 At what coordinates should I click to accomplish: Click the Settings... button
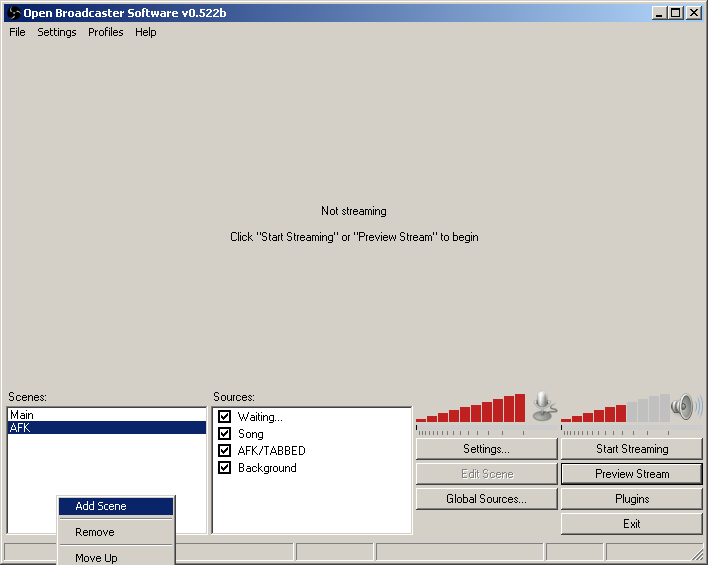coord(486,449)
